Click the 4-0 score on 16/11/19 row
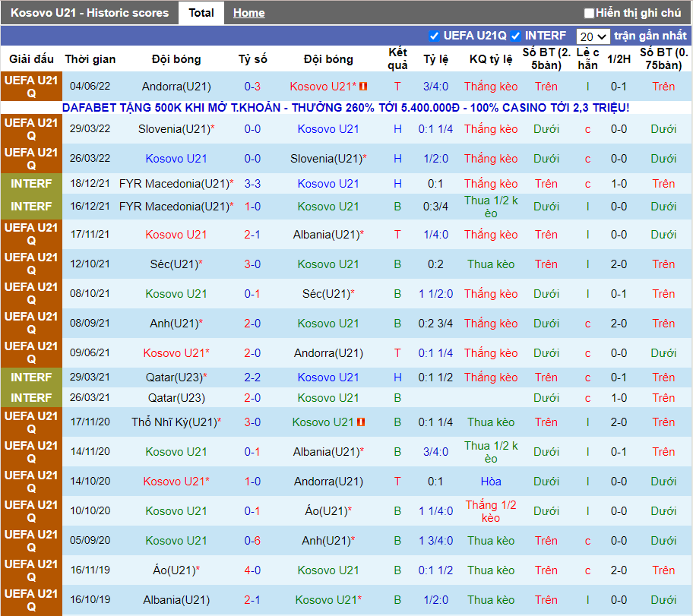The image size is (693, 616). point(252,570)
